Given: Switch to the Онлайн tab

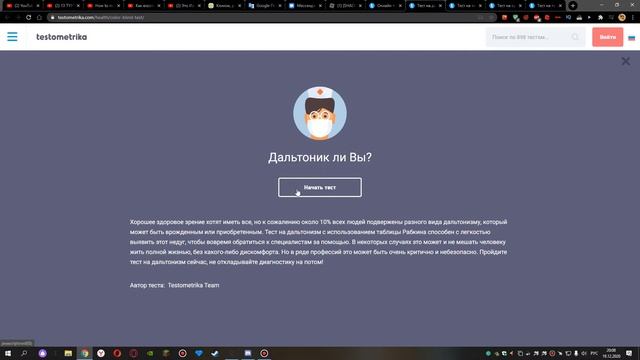Looking at the screenshot, I should 385,6.
